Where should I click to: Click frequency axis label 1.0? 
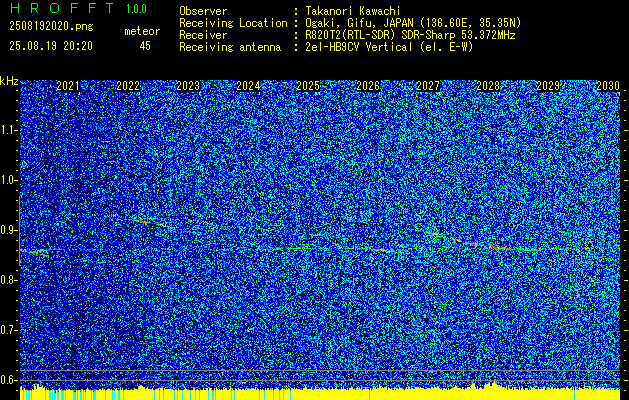pyautogui.click(x=8, y=180)
